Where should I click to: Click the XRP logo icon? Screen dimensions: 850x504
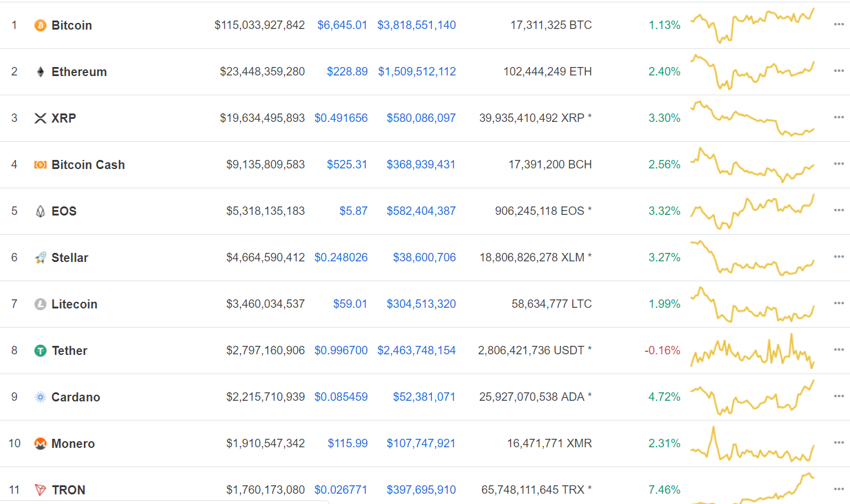[x=40, y=118]
